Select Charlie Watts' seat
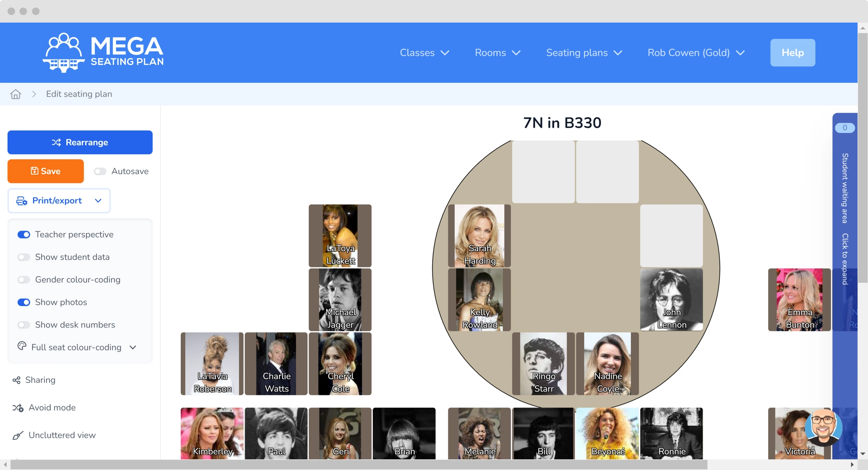This screenshot has height=470, width=868. click(276, 364)
